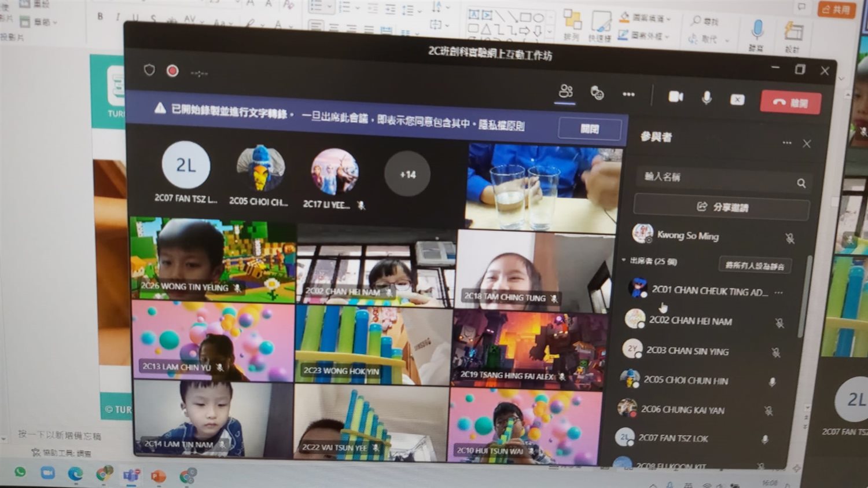Click the 分享邀請 share invite button
Image resolution: width=868 pixels, height=488 pixels.
coord(722,207)
